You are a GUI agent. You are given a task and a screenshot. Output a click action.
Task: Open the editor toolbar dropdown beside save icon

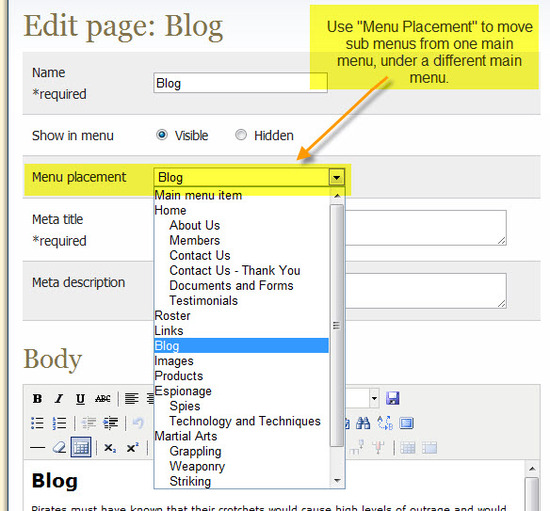(x=374, y=398)
